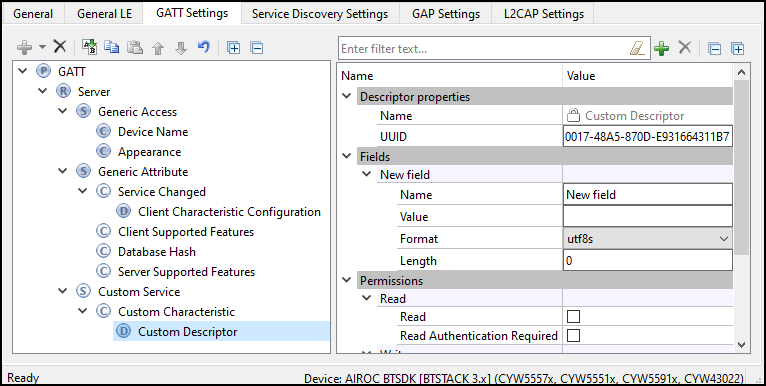Collapse the Custom Service node
The image size is (766, 386).
coord(63,291)
